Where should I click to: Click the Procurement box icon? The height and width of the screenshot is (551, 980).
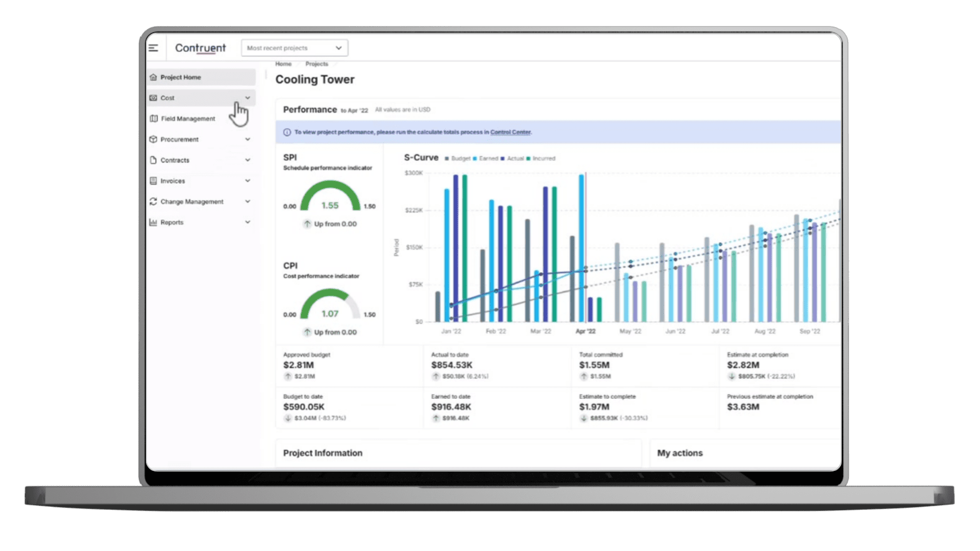[153, 139]
